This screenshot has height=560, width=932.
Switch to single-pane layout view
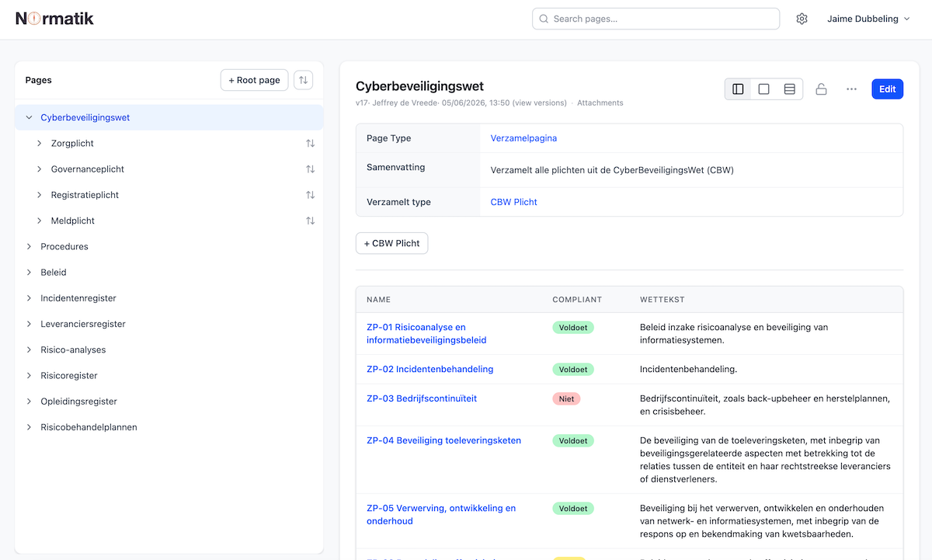point(763,89)
